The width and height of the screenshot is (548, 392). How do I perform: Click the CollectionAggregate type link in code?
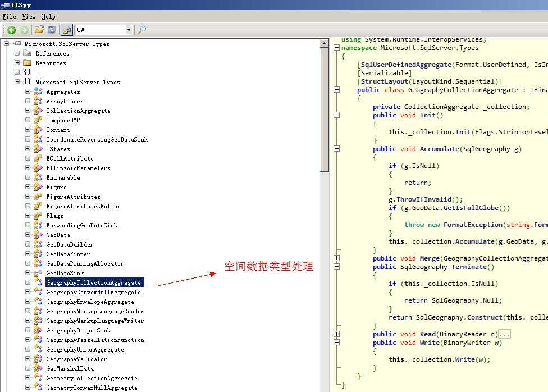tap(441, 107)
